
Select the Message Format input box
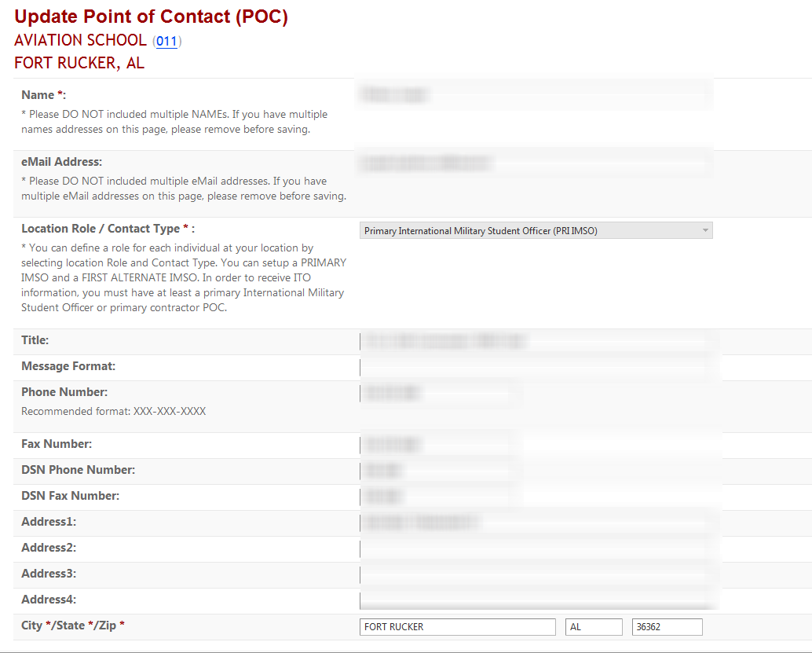(x=534, y=367)
